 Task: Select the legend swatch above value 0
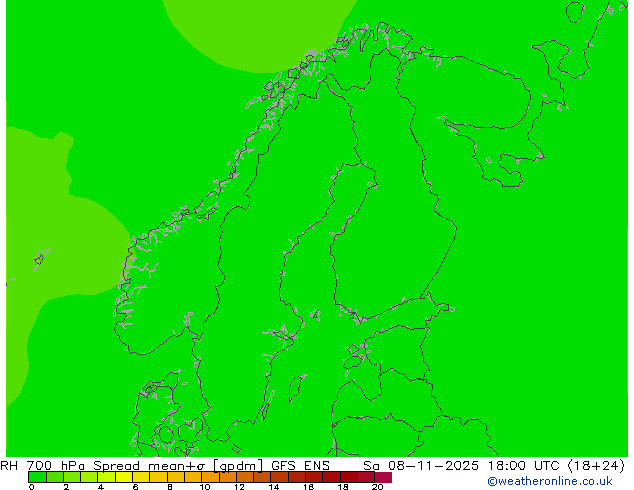click(x=38, y=477)
